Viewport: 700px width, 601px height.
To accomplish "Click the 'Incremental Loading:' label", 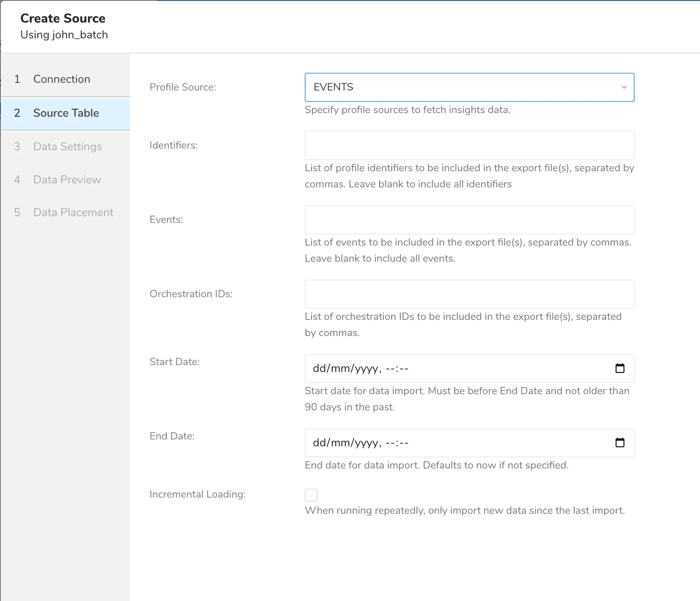I will 198,494.
